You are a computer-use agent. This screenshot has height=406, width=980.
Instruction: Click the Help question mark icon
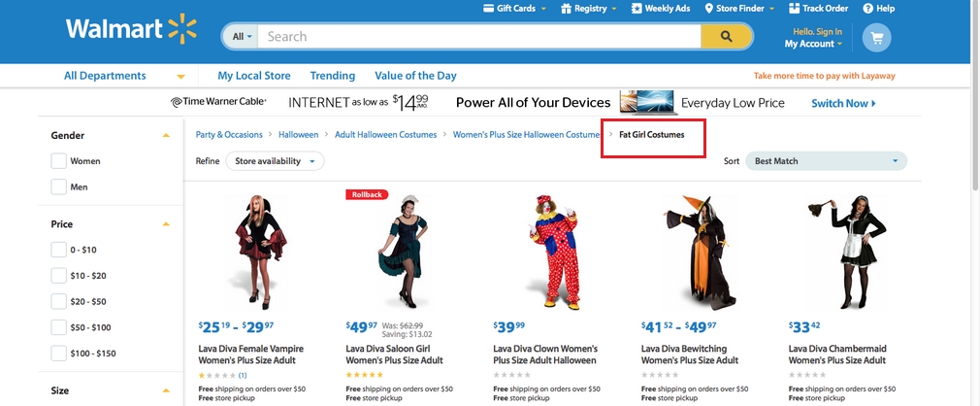point(867,8)
